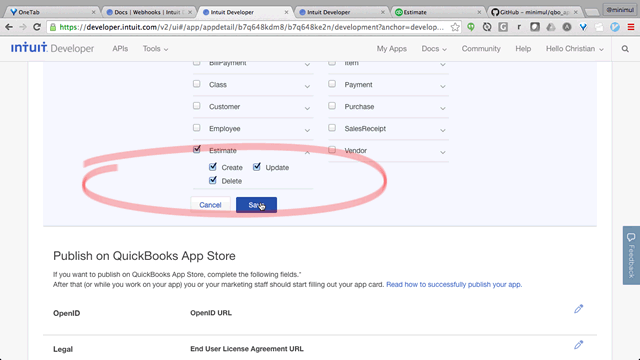
Task: Expand the Employee row chevron
Action: click(307, 130)
